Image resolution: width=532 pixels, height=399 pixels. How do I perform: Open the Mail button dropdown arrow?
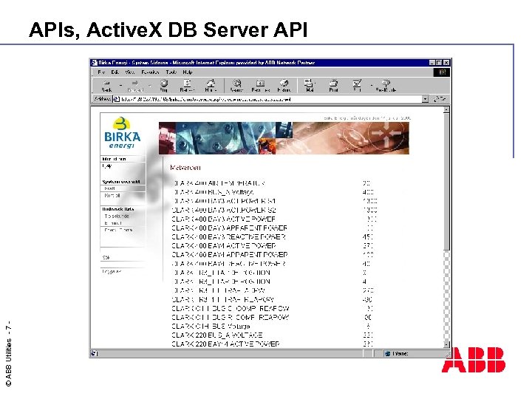(316, 83)
